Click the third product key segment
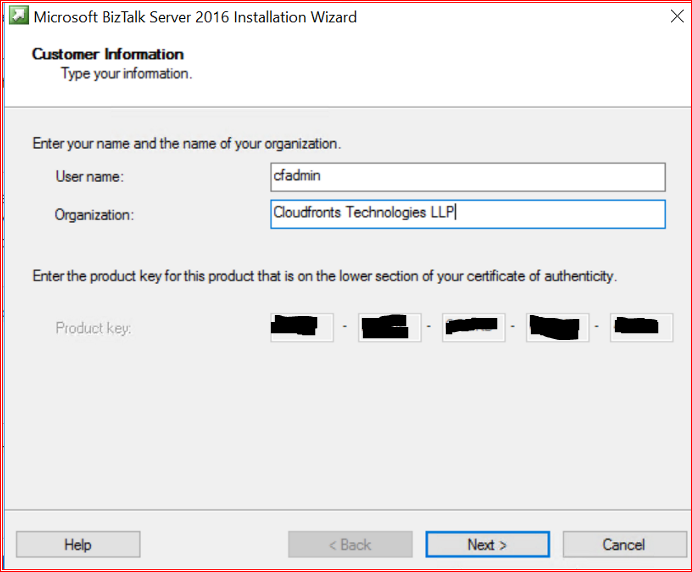 pos(470,327)
